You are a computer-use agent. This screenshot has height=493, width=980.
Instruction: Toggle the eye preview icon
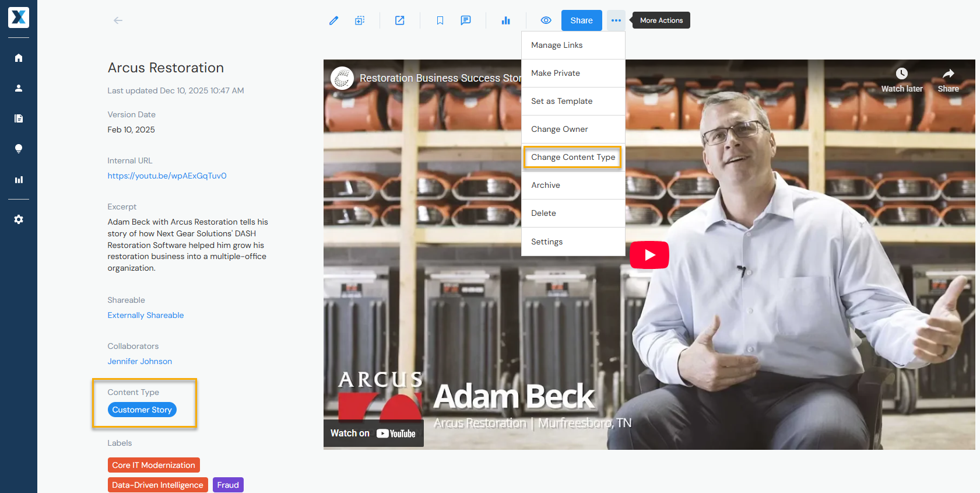tap(546, 20)
